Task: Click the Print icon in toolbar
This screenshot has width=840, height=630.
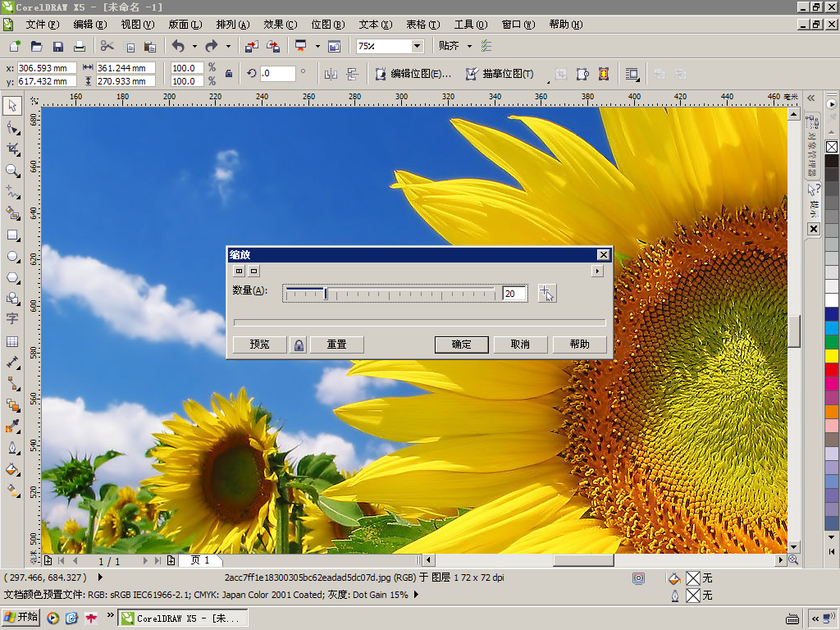Action: click(80, 46)
